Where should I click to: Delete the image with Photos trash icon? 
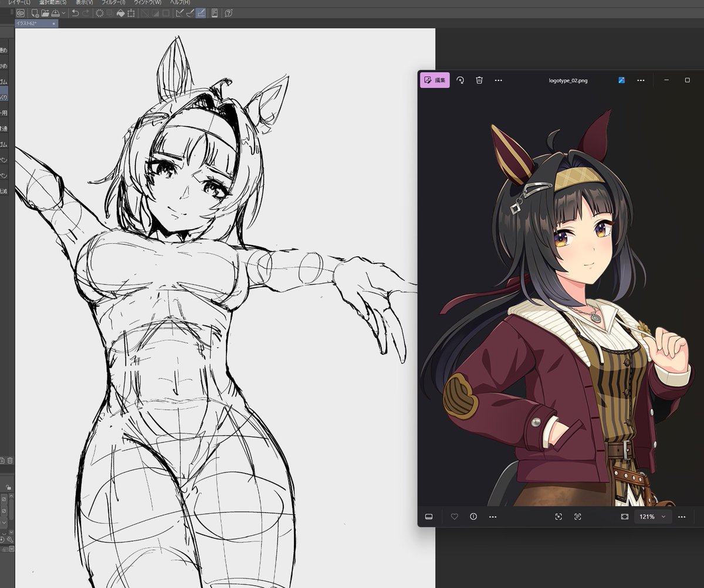point(479,80)
